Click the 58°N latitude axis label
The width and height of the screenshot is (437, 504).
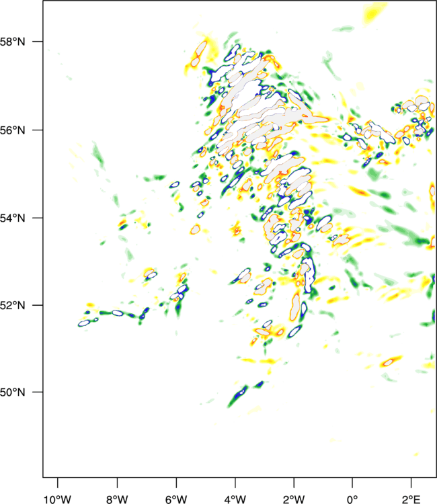[x=12, y=42]
